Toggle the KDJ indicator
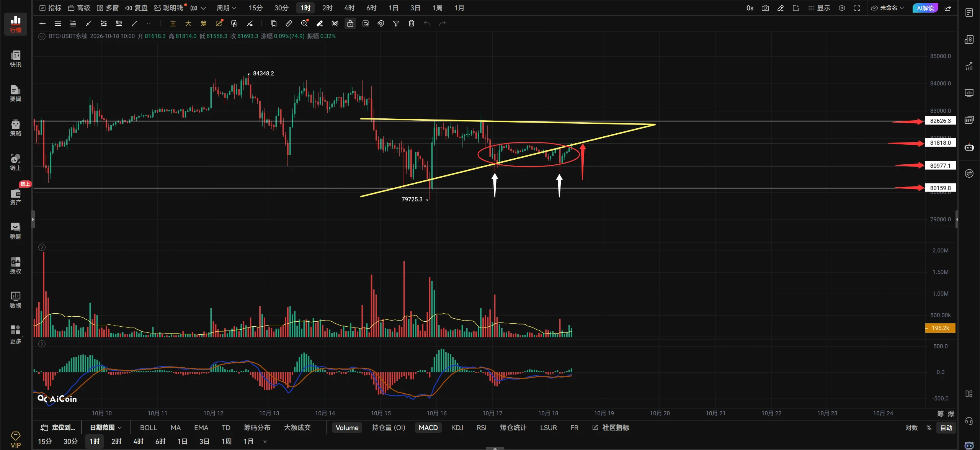Image resolution: width=980 pixels, height=450 pixels. pyautogui.click(x=457, y=427)
